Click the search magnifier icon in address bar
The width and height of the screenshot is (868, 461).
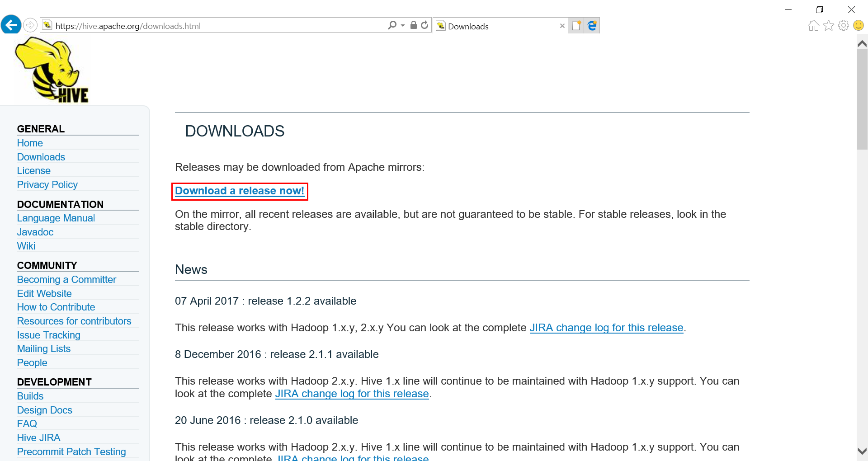tap(392, 25)
